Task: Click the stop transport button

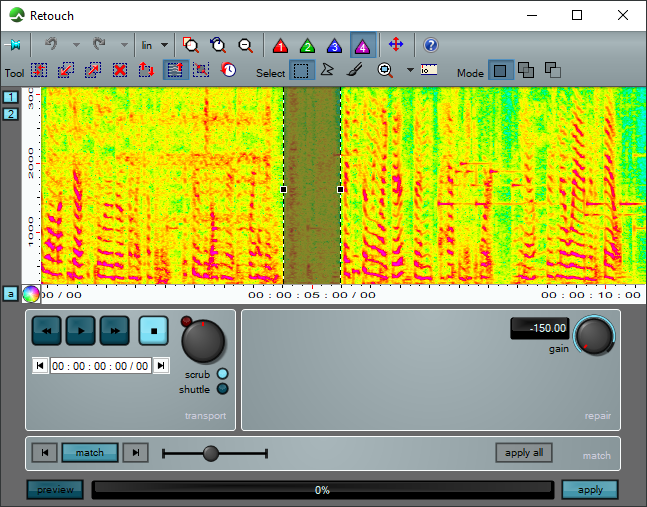Action: click(153, 330)
